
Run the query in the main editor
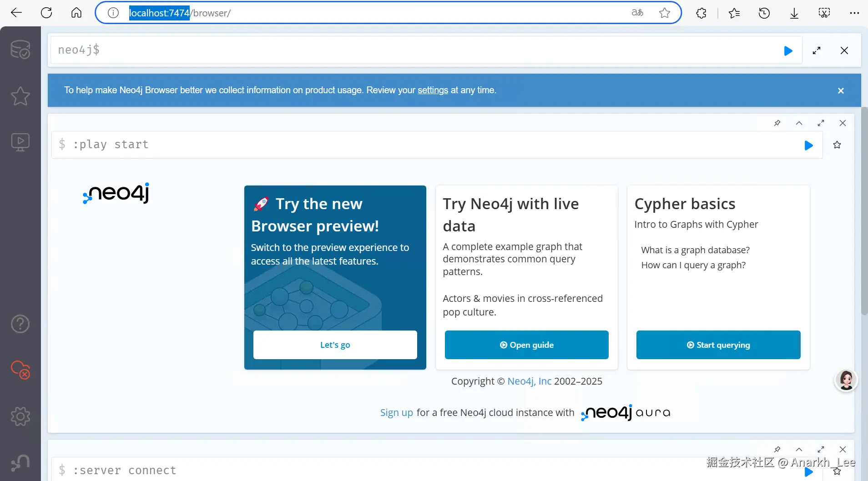coord(788,51)
